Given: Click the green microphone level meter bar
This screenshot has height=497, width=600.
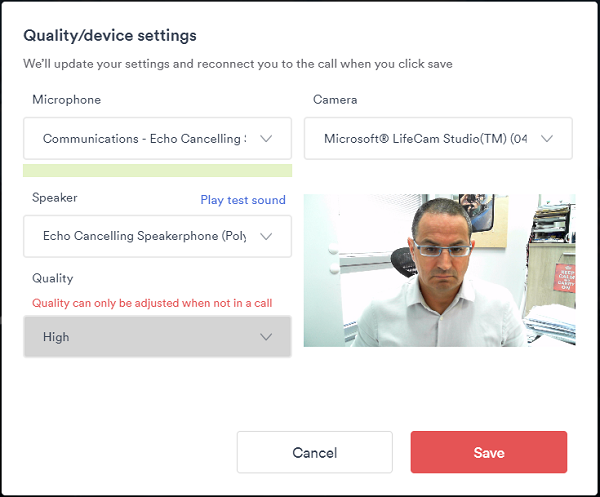Looking at the screenshot, I should (x=157, y=171).
